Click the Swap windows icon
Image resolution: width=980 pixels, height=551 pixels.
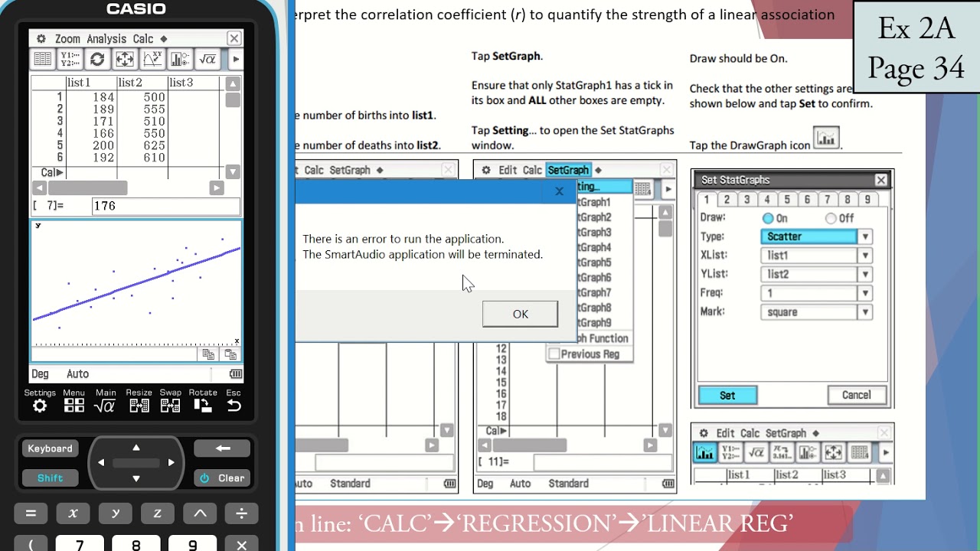(170, 406)
